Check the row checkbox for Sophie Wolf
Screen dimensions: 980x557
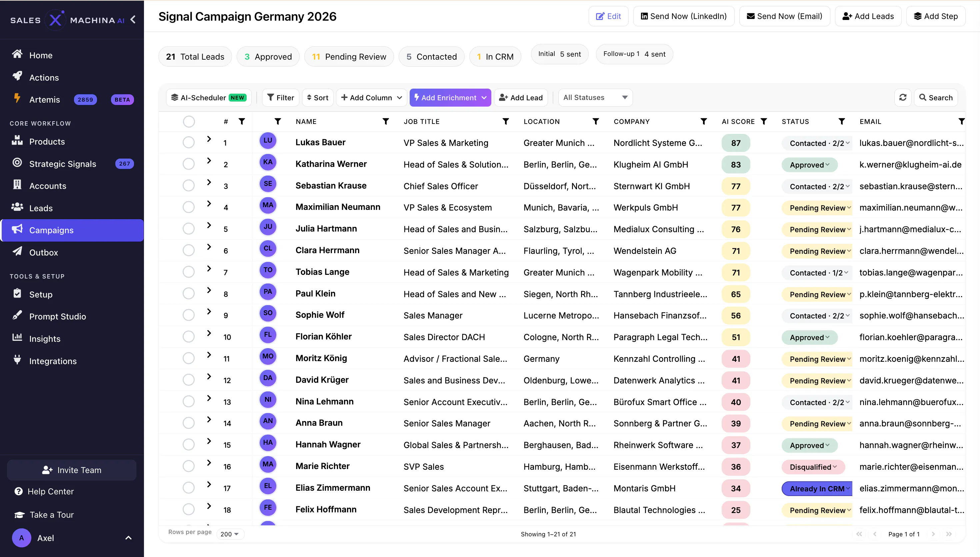(x=189, y=315)
